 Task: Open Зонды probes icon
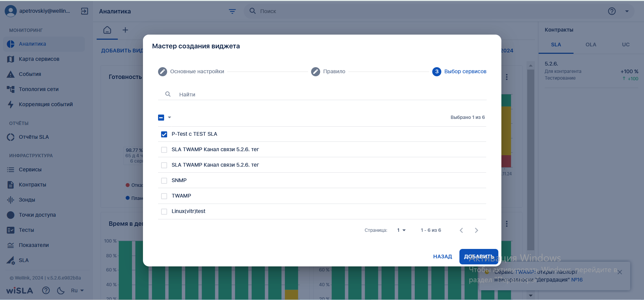coord(11,200)
